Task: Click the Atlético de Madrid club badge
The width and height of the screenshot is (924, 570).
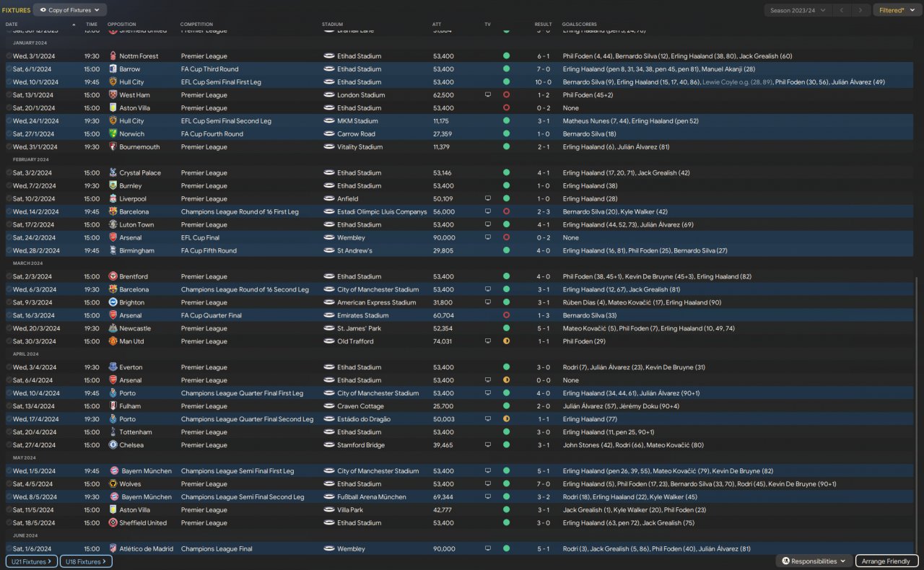Action: click(113, 549)
